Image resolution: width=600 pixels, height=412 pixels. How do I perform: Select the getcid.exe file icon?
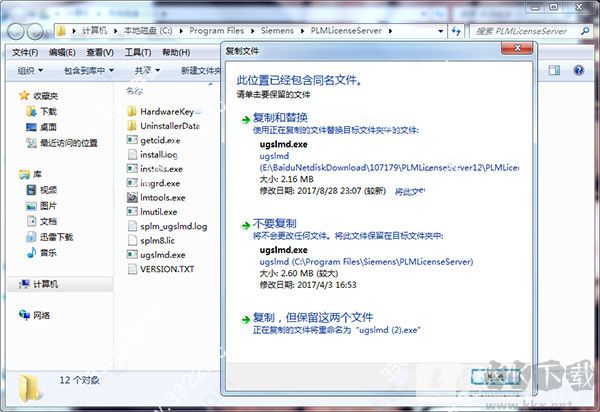pyautogui.click(x=132, y=140)
